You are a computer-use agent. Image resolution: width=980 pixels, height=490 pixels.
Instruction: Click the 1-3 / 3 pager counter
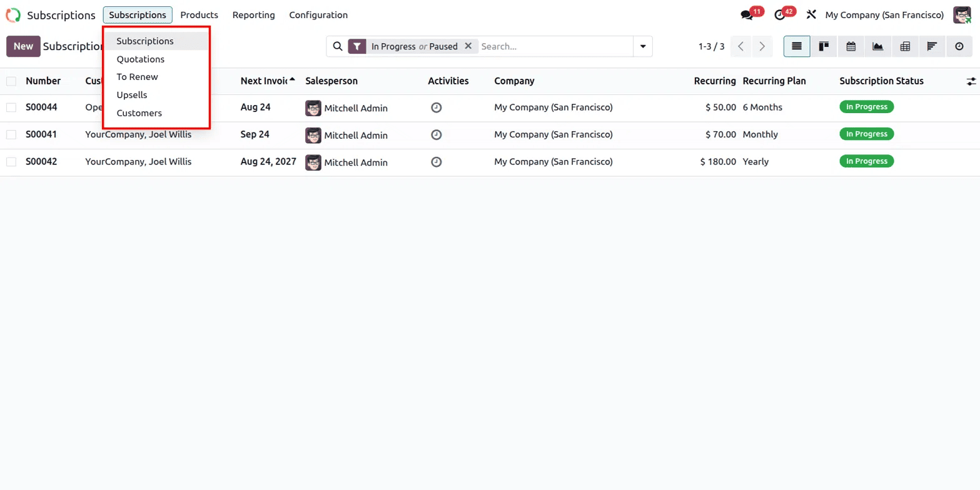pos(711,46)
